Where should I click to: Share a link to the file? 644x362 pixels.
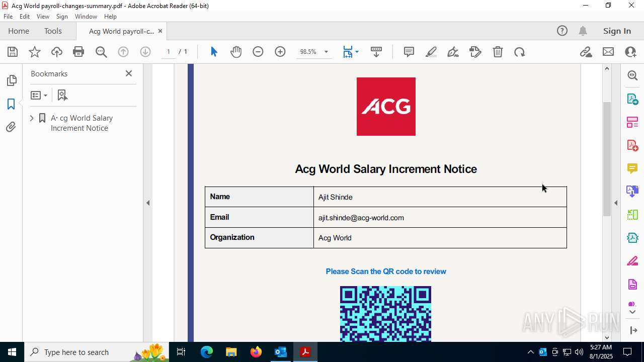(586, 52)
